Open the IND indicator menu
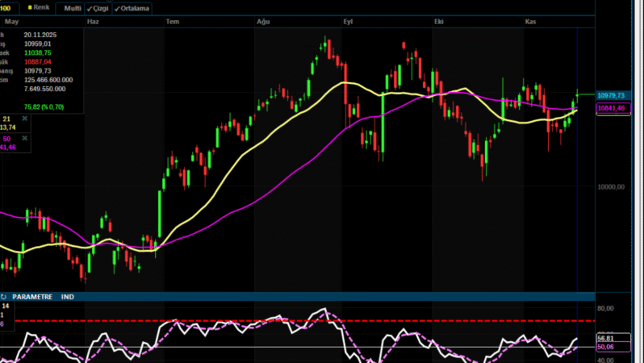 point(68,297)
